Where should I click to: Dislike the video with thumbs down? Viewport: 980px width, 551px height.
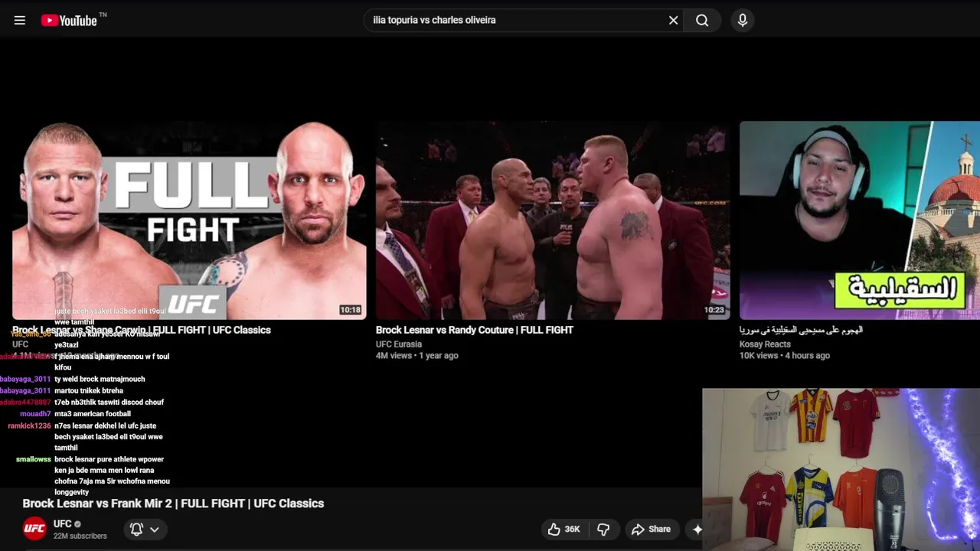point(603,529)
